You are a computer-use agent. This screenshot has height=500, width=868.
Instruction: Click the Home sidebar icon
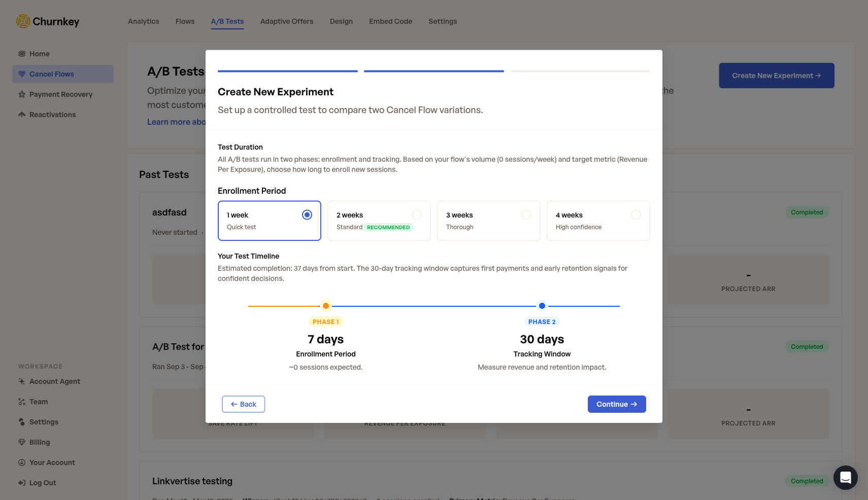click(22, 54)
